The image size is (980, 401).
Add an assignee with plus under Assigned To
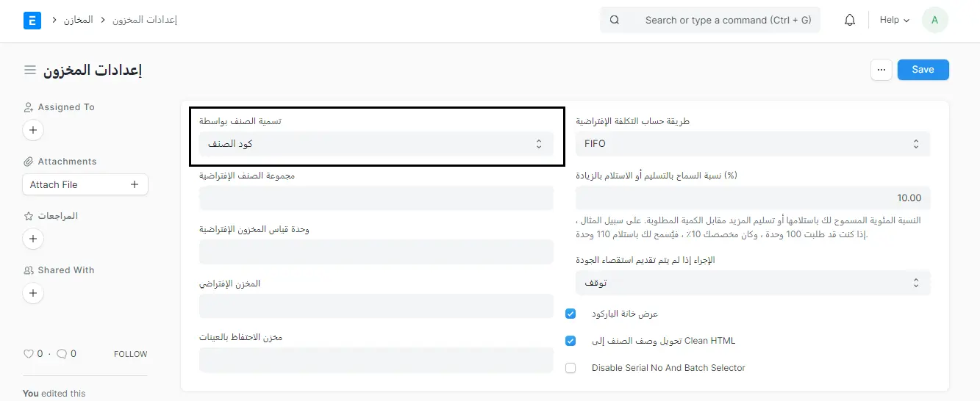pyautogui.click(x=33, y=131)
